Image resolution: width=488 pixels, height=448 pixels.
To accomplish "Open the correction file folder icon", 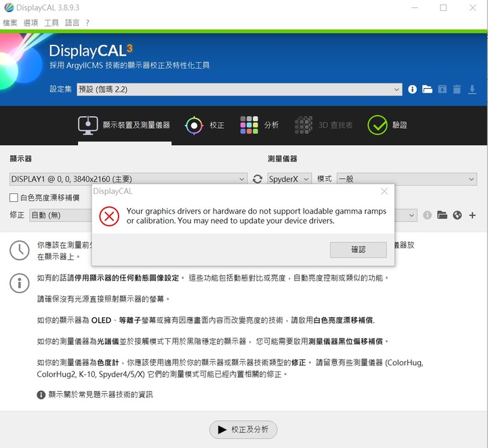I will [x=442, y=215].
